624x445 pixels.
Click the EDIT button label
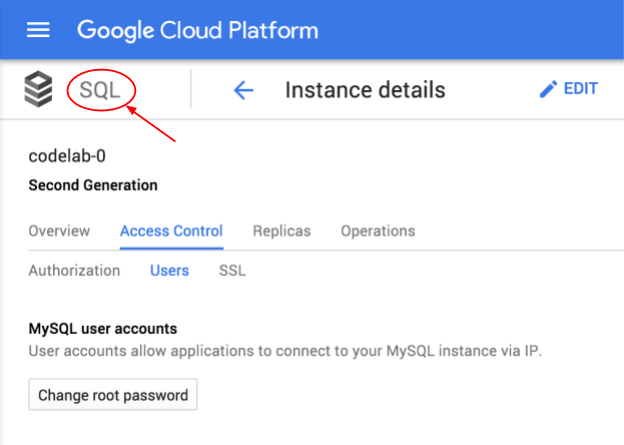pos(581,89)
